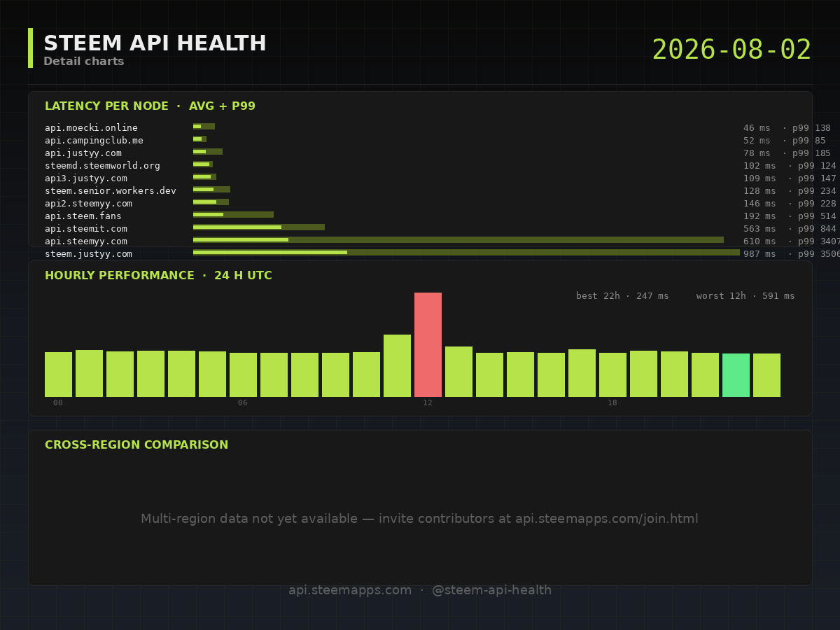Viewport: 840px width, 630px height.
Task: Click the '06' hour axis label
Action: [243, 403]
